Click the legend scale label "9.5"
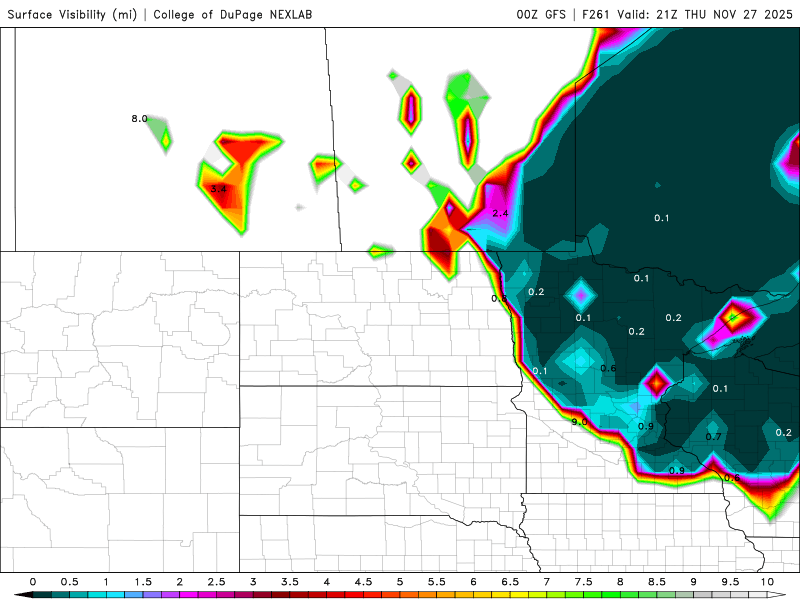 click(x=731, y=582)
